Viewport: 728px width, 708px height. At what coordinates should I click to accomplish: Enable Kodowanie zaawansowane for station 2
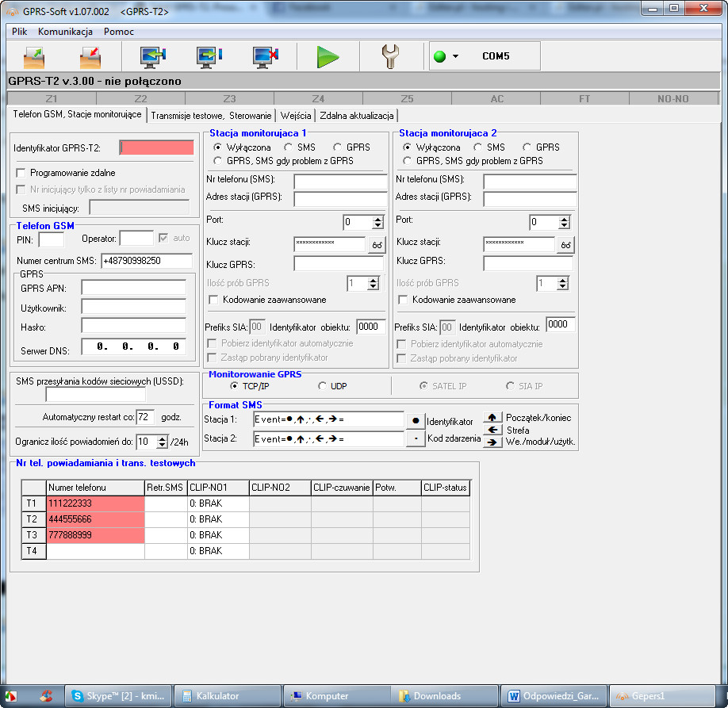coord(403,300)
